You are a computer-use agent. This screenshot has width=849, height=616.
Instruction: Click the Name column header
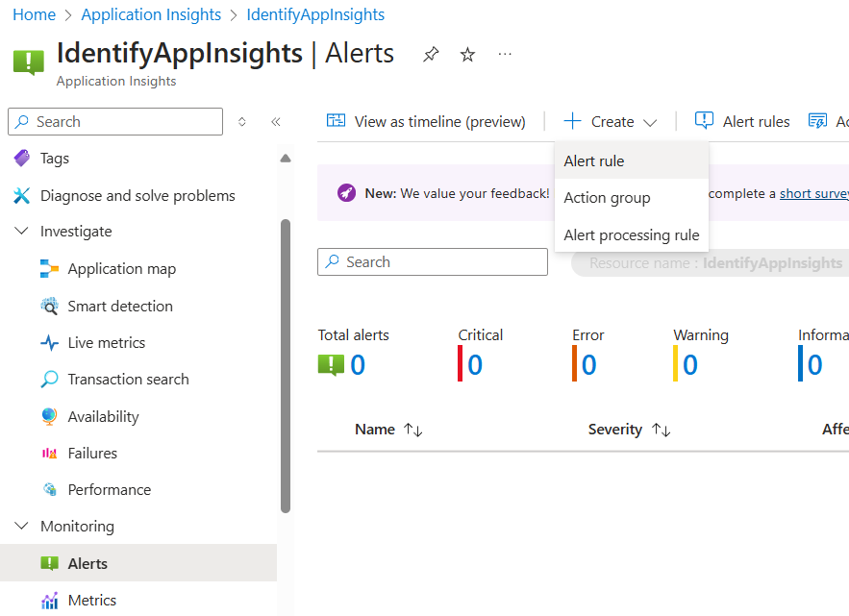pos(375,430)
